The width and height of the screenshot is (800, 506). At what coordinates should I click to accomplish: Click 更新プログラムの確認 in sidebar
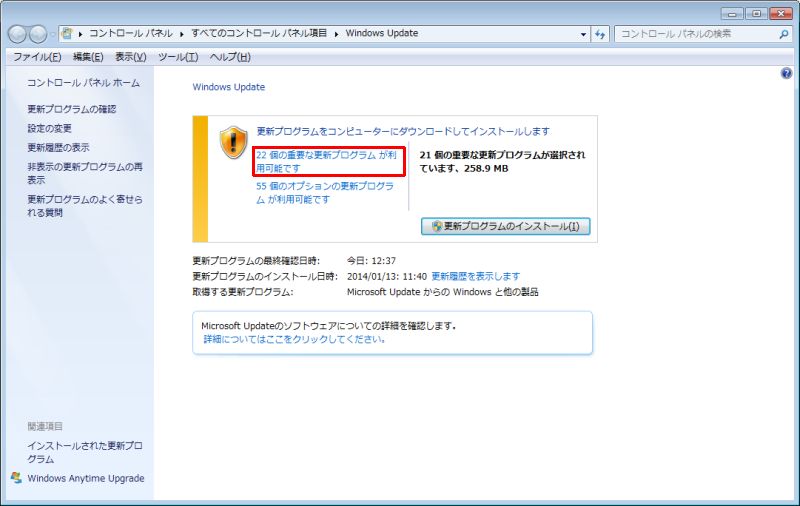tap(72, 109)
